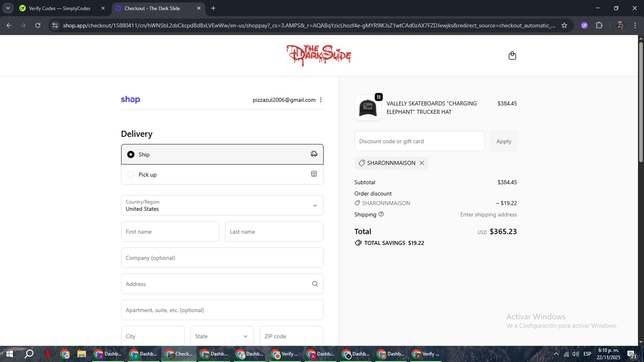
Task: Click The Dark Slide store logo
Action: click(319, 55)
